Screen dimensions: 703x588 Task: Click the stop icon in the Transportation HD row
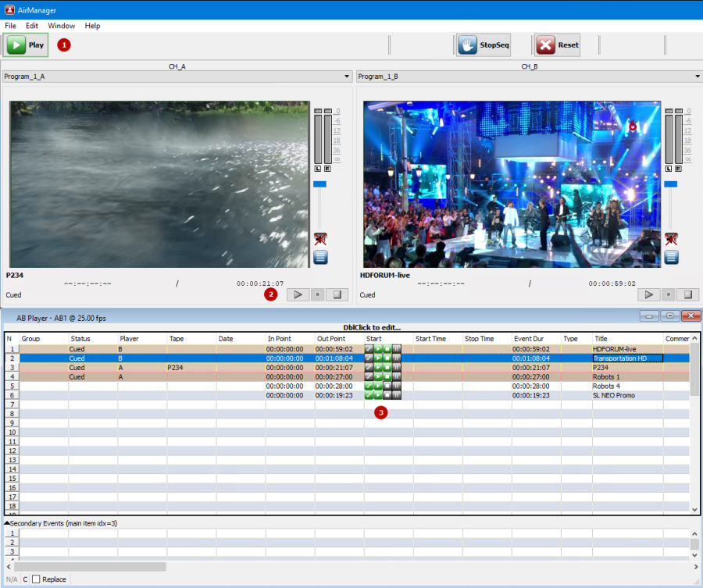pos(387,358)
